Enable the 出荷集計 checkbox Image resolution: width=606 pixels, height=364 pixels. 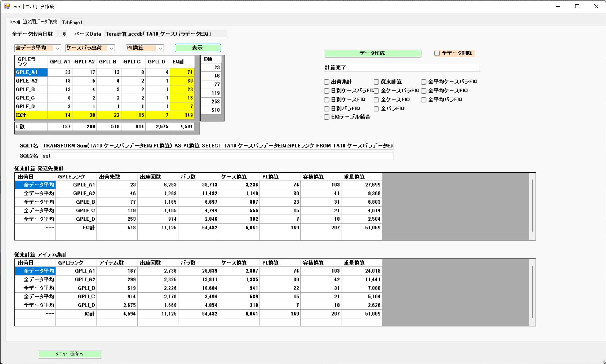327,82
